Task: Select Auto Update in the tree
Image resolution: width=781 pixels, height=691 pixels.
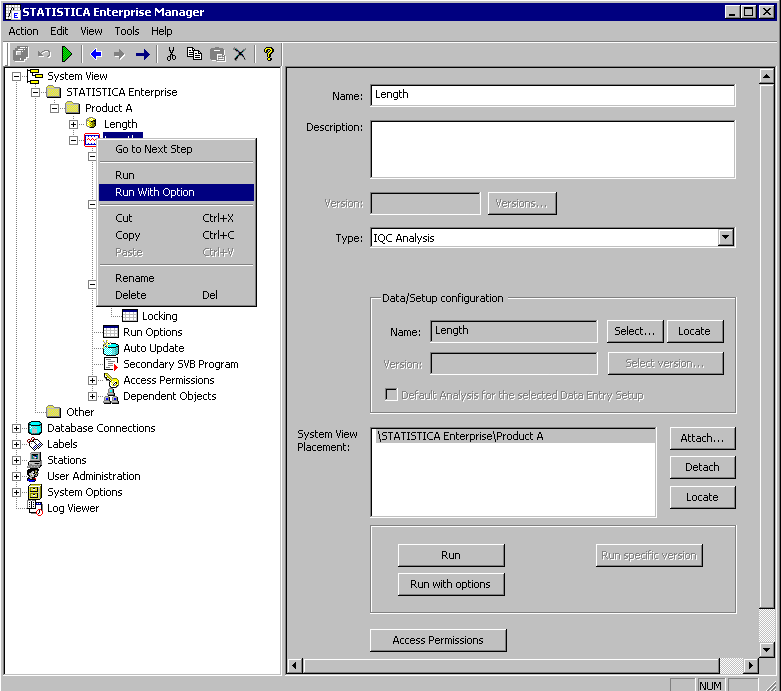Action: coord(153,348)
